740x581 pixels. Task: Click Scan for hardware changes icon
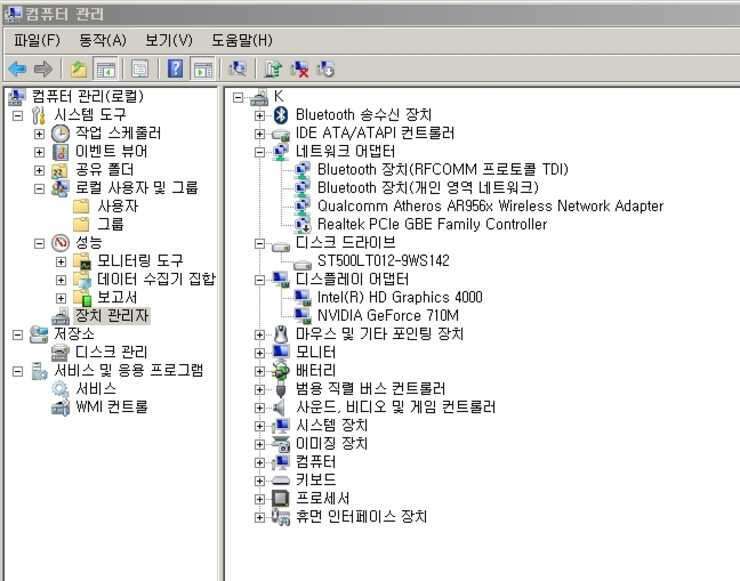pyautogui.click(x=237, y=69)
